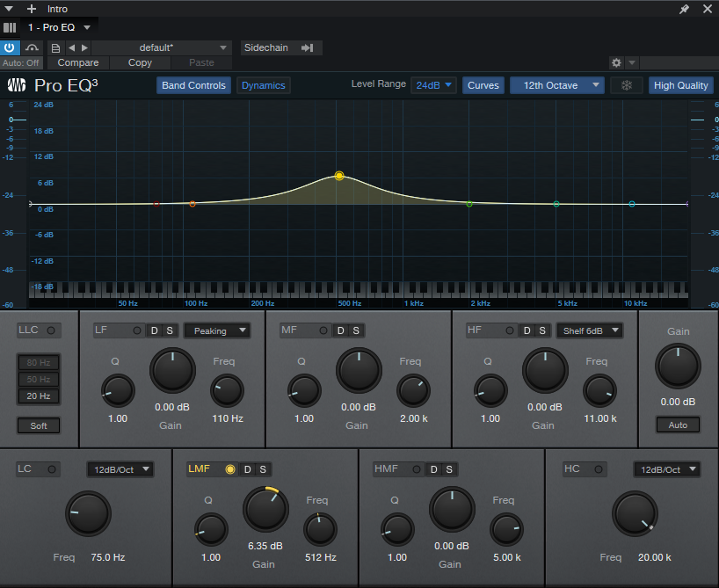This screenshot has height=588, width=719.
Task: Click the preset file page icon
Action: [x=56, y=47]
